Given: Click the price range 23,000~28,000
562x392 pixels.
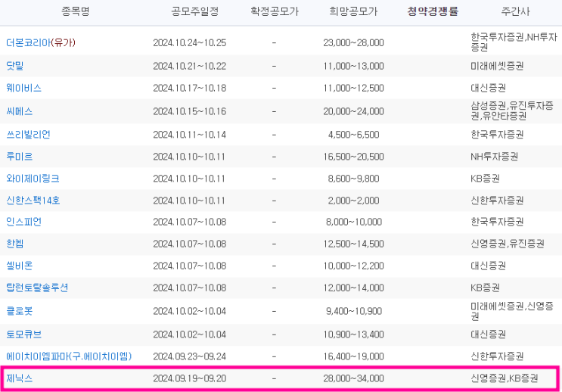Looking at the screenshot, I should click(x=353, y=42).
